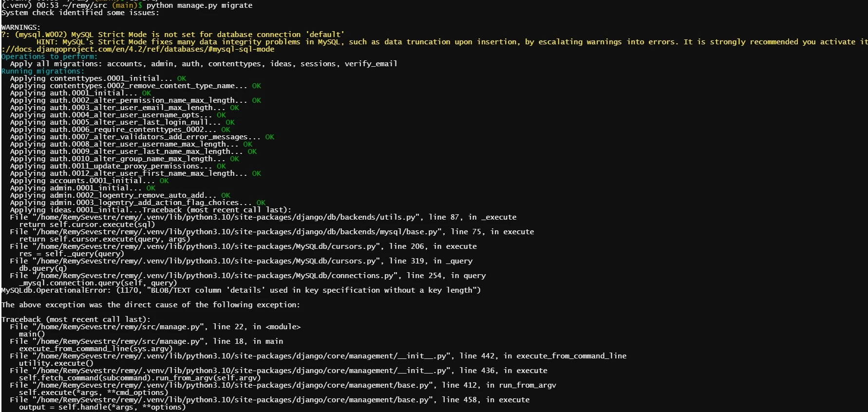Click the 'output = self.handle(*args, **options)' line
The width and height of the screenshot is (868, 412).
click(102, 407)
